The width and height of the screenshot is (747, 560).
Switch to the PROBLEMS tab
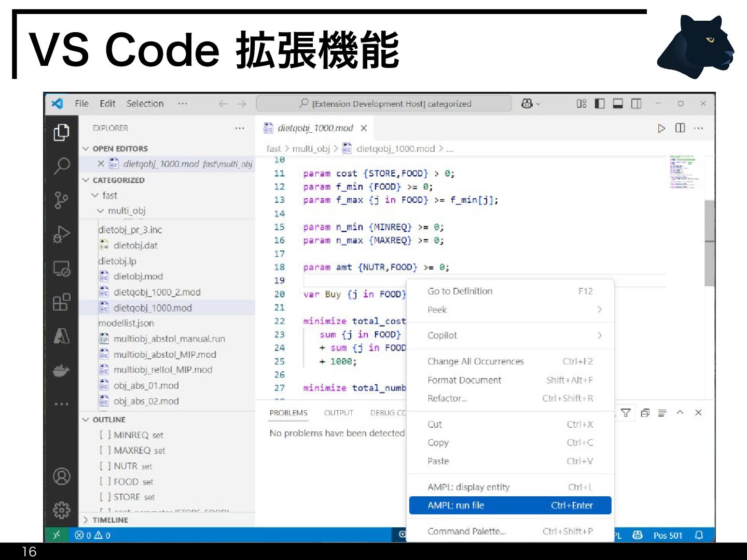[x=288, y=413]
